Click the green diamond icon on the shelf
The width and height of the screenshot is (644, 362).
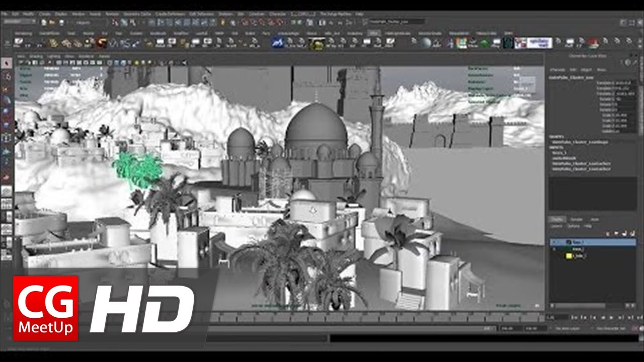(484, 43)
